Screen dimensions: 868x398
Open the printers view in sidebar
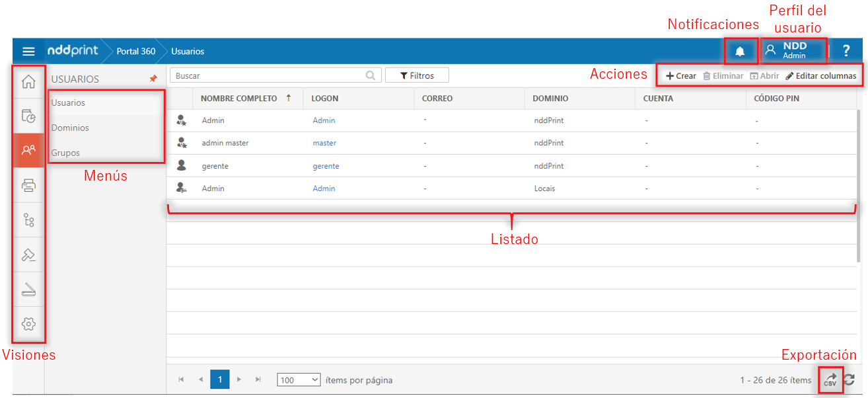point(28,185)
